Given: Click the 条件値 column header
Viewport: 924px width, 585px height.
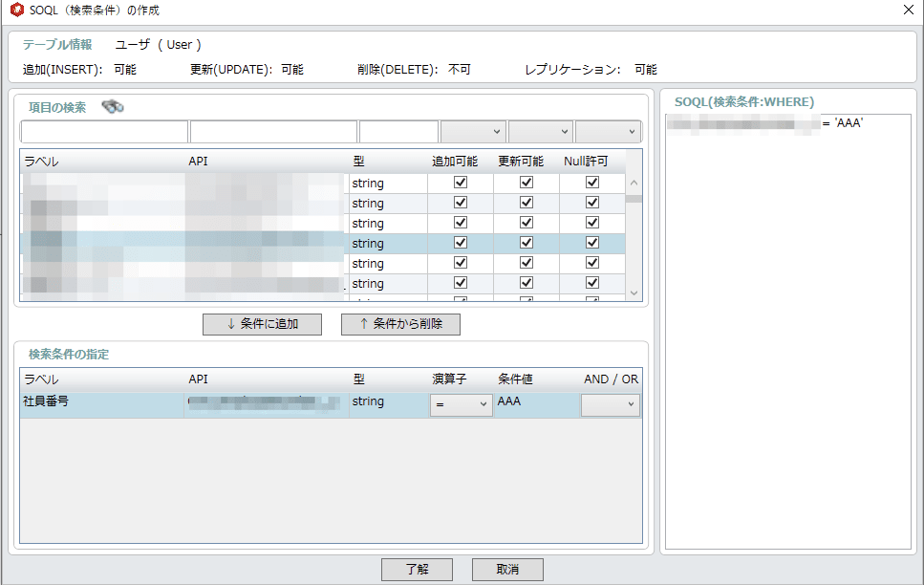Looking at the screenshot, I should click(515, 379).
